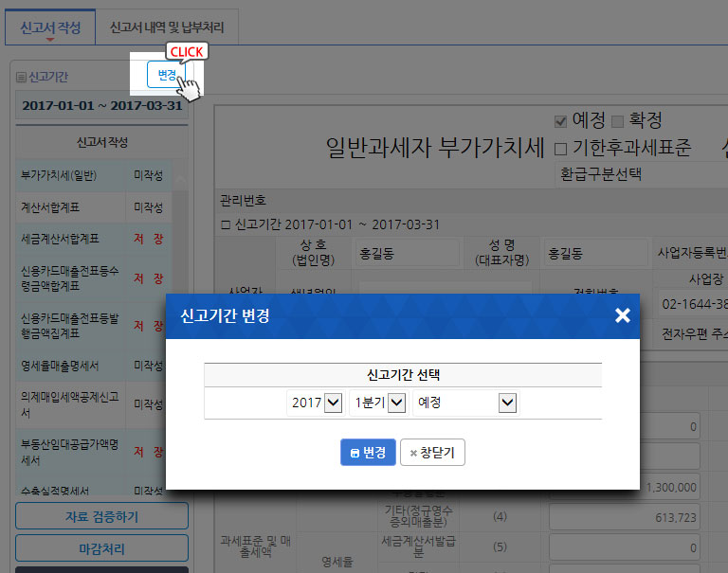
Task: Select 부가가치세(일반) row
Action: (x=94, y=175)
